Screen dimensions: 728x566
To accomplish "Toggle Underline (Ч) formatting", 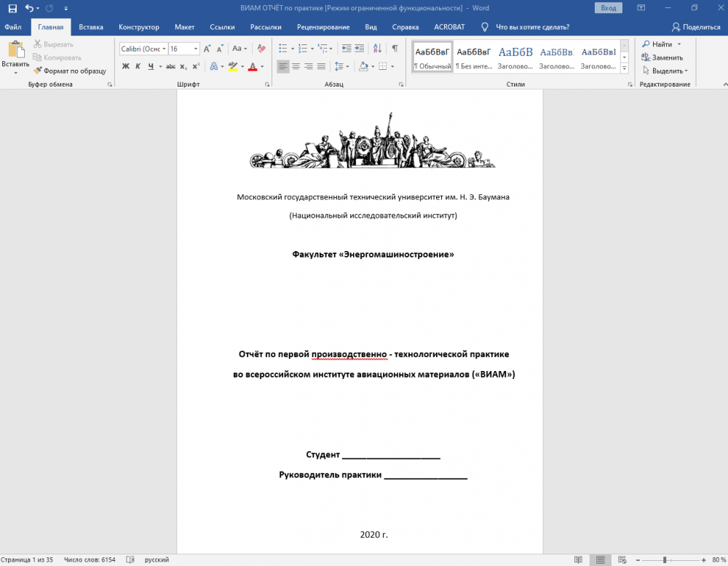I will (x=151, y=67).
